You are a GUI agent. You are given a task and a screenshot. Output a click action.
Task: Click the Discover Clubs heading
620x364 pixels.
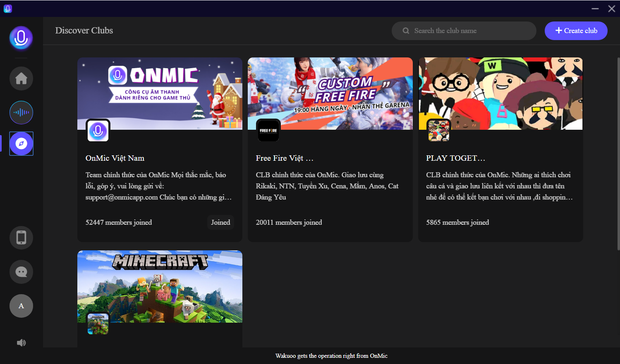tap(84, 31)
